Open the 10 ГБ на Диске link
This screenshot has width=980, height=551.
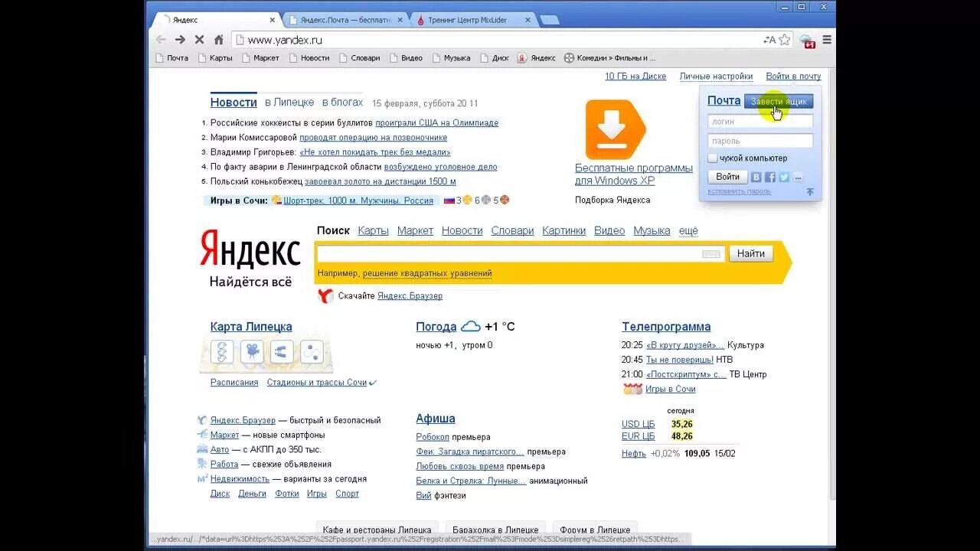click(635, 77)
